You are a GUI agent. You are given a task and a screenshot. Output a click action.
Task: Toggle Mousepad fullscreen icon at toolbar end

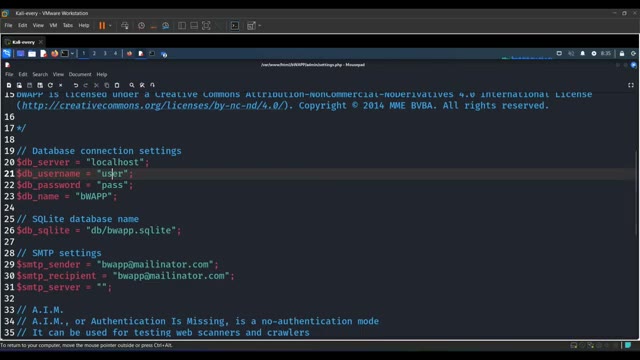pyautogui.click(x=631, y=85)
